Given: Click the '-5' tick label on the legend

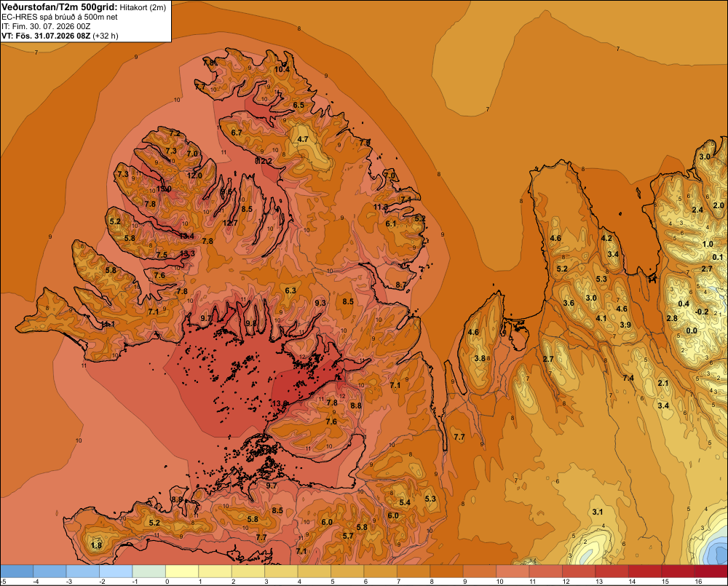Looking at the screenshot, I should pos(3,582).
